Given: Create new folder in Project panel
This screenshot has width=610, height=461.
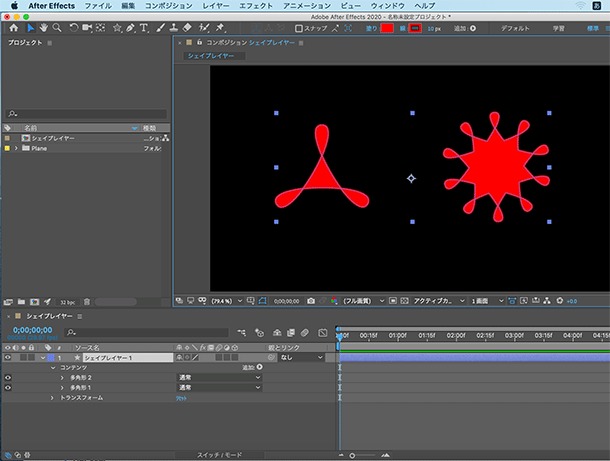Looking at the screenshot, I should coord(21,301).
